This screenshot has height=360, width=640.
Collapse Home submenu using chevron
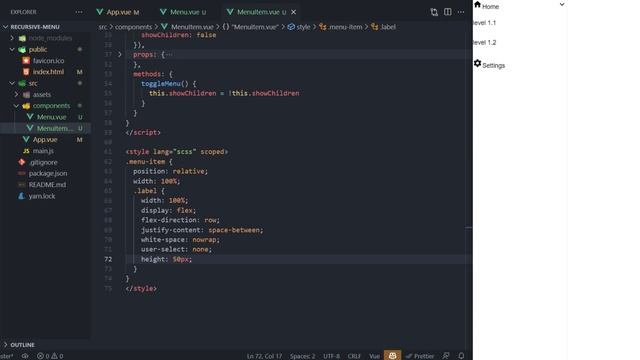562,4
